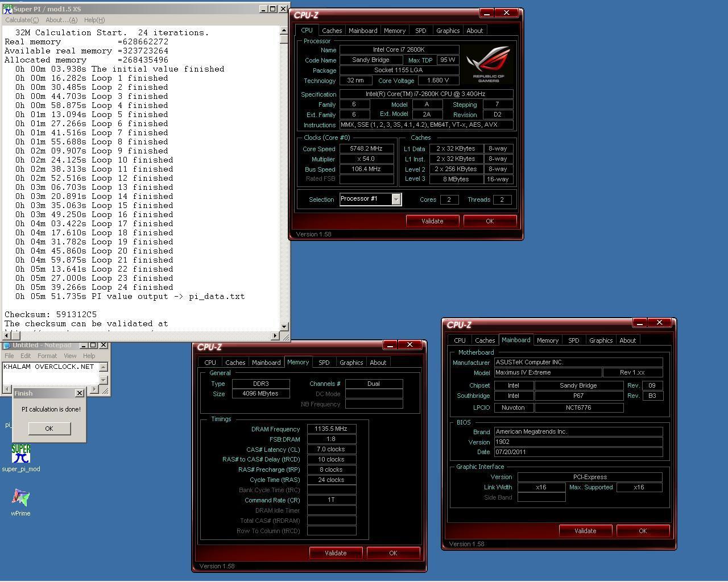Click OK in the Memory window

pos(393,553)
